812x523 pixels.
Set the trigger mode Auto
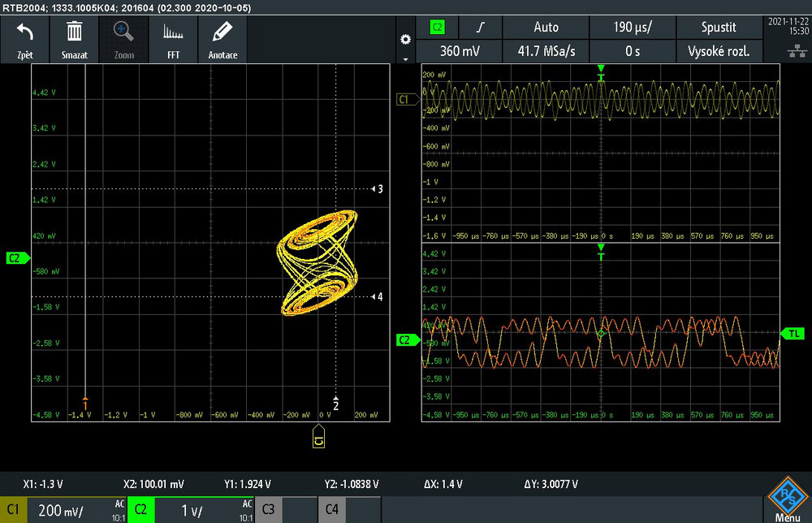546,28
